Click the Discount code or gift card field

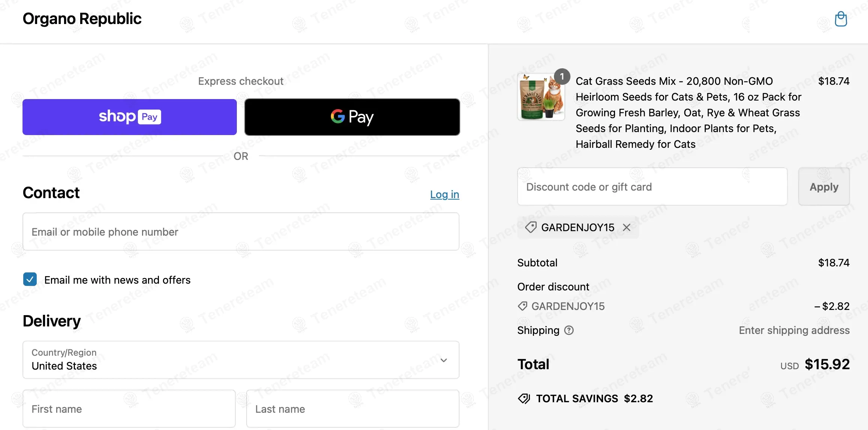point(652,186)
